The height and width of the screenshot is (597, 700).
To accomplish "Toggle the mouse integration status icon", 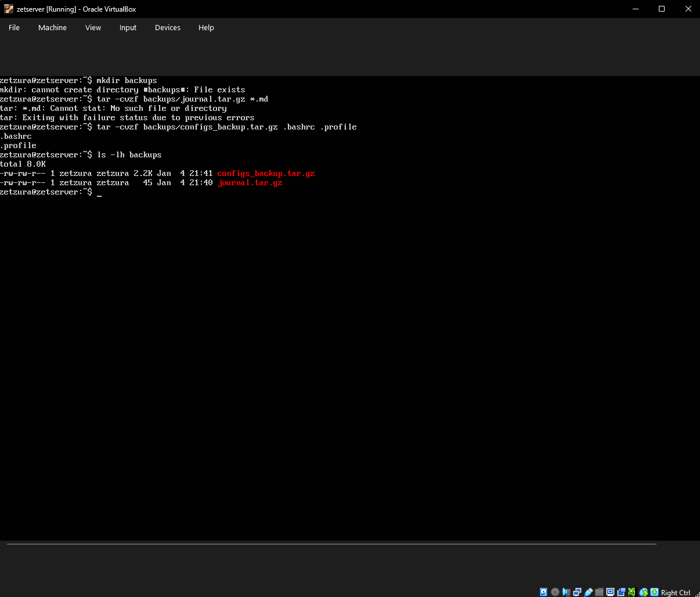I will pos(644,592).
